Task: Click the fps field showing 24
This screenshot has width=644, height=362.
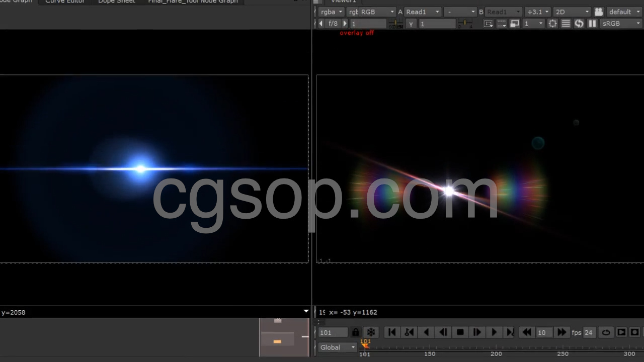Action: pos(589,332)
